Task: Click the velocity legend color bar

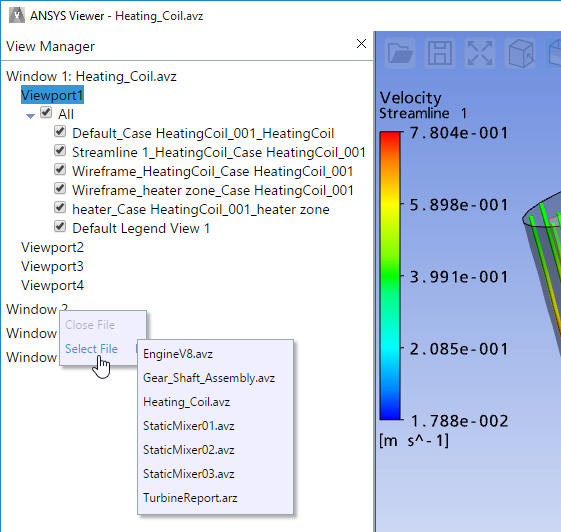Action: [390, 275]
